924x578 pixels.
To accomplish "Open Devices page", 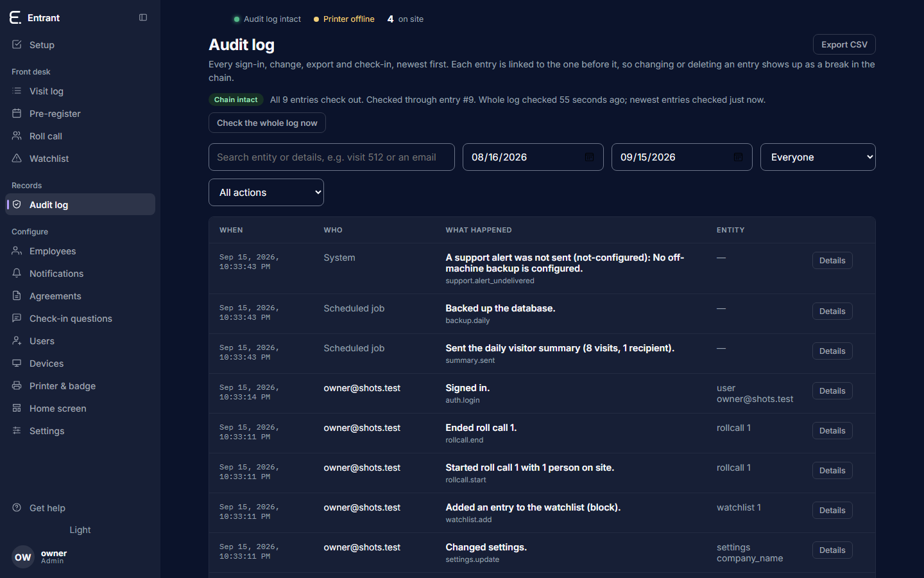I will [80, 363].
